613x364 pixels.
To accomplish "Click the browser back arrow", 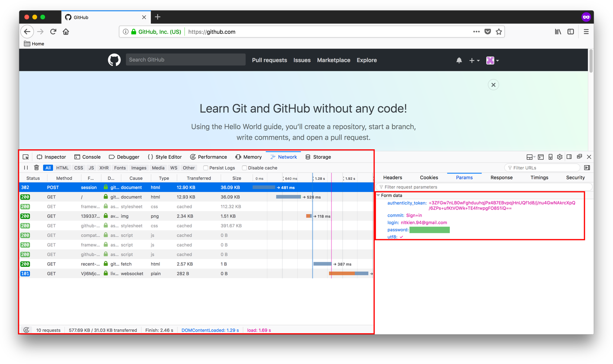I will pos(27,32).
